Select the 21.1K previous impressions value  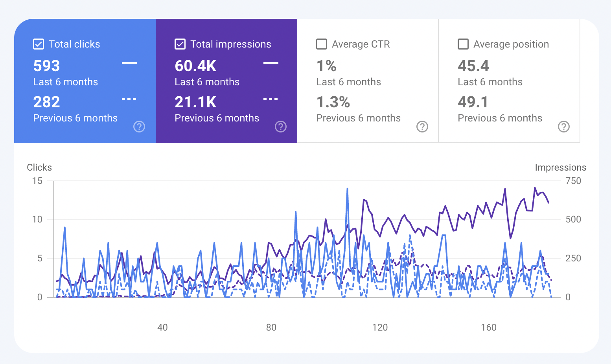tap(196, 102)
